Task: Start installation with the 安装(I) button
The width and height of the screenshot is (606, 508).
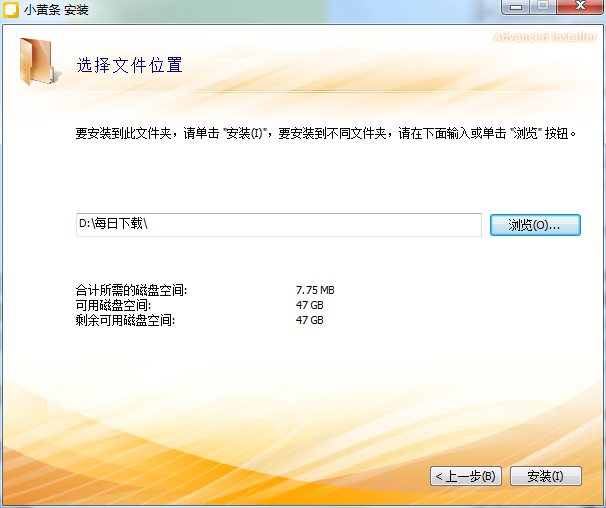Action: [545, 476]
